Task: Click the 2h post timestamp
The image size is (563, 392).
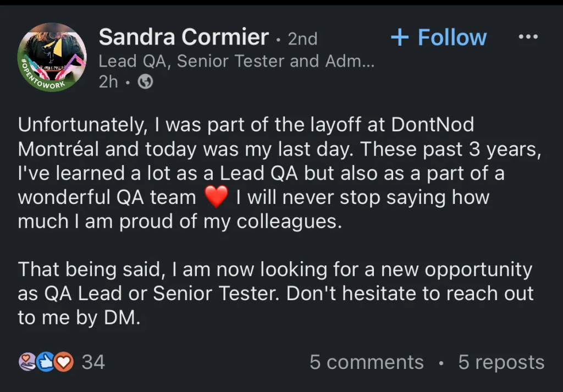Action: coord(109,82)
